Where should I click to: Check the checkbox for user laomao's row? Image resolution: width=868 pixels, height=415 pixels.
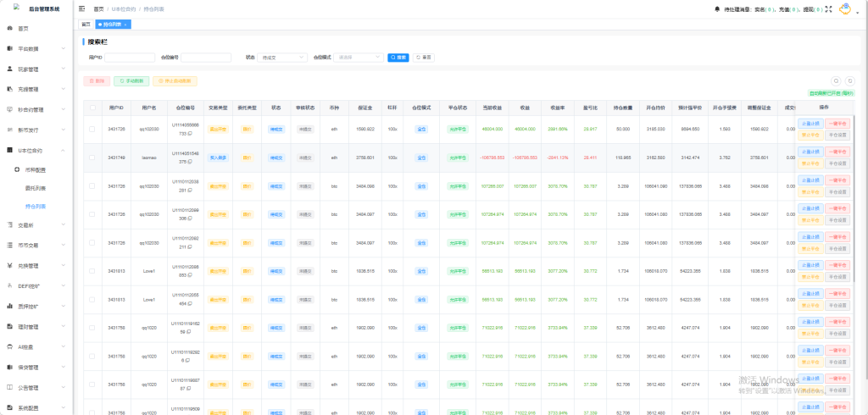(x=92, y=158)
